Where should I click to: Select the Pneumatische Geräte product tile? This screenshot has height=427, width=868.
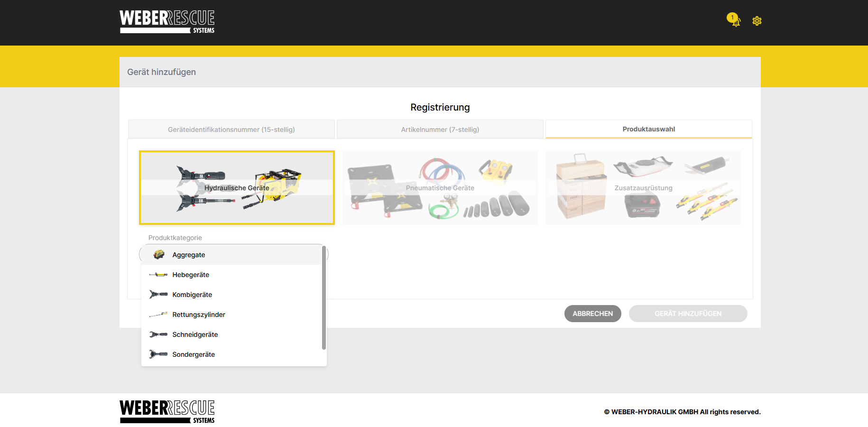click(440, 188)
